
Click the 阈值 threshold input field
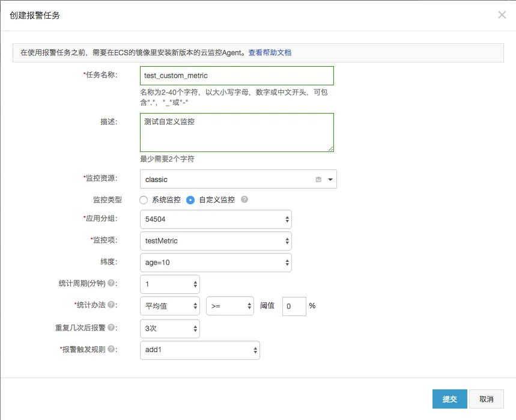tap(294, 306)
